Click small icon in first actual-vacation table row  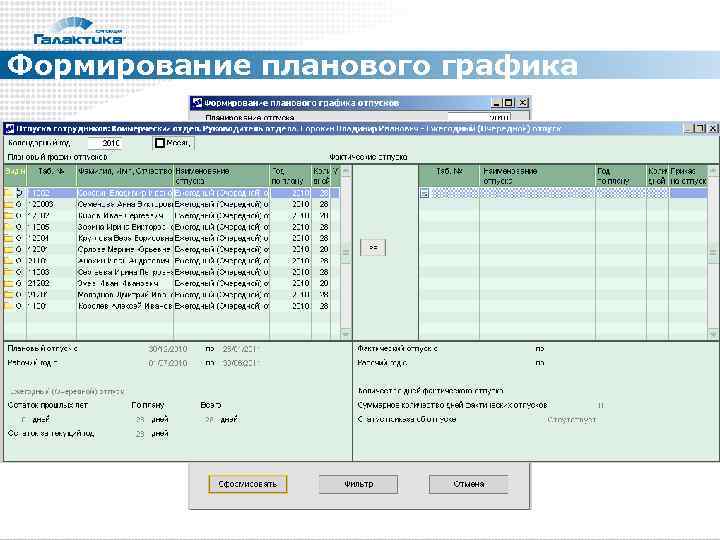[425, 193]
